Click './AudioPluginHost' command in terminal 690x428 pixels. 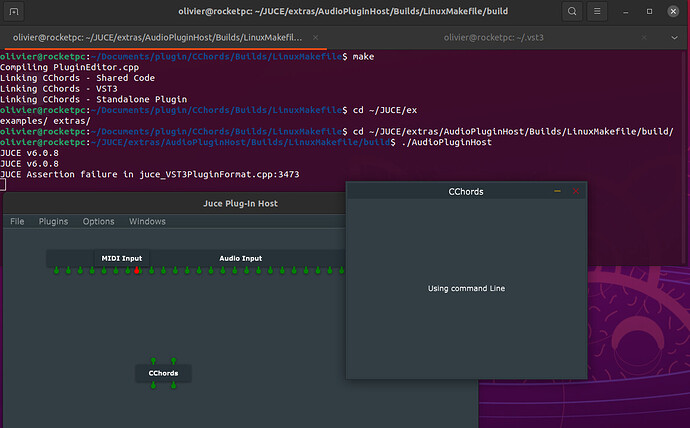447,143
